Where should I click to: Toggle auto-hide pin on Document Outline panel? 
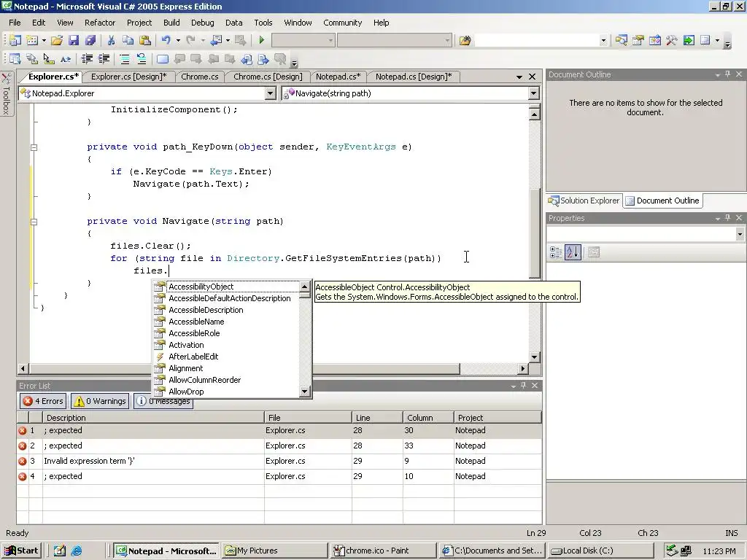tap(728, 74)
